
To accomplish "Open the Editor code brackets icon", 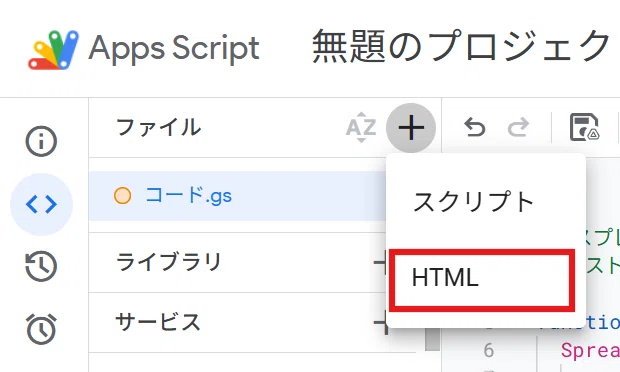I will [41, 204].
